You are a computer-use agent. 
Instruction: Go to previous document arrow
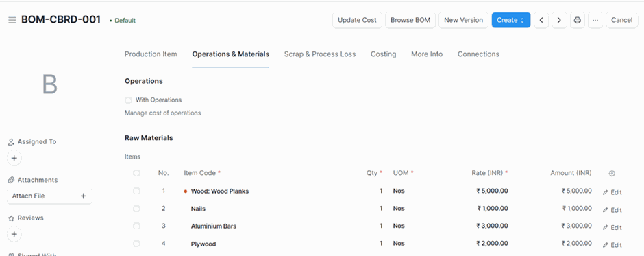pyautogui.click(x=541, y=20)
